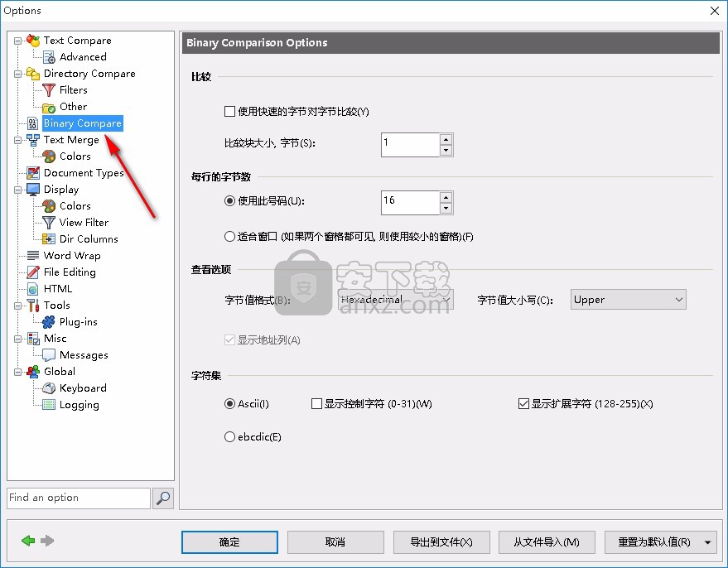Decrease the bytes per line value

[446, 209]
